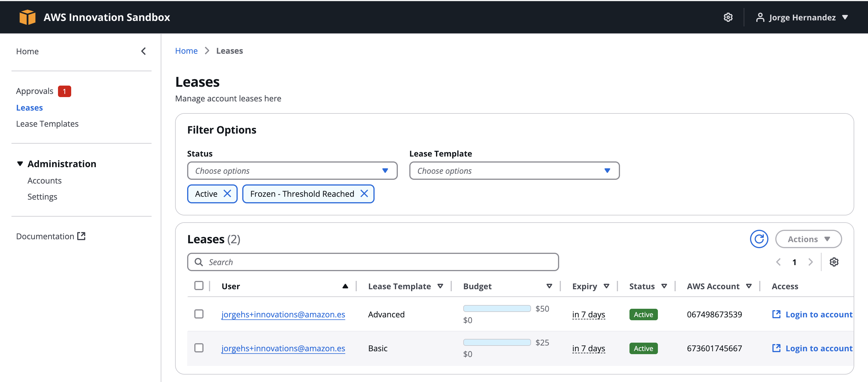
Task: Click the external link icon for account 673601745667
Action: 776,348
